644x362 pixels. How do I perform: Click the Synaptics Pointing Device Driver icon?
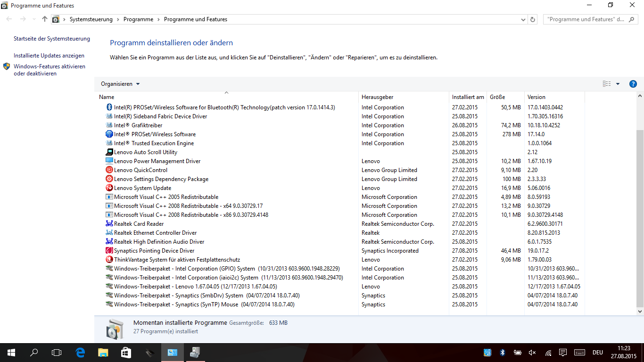pos(109,251)
